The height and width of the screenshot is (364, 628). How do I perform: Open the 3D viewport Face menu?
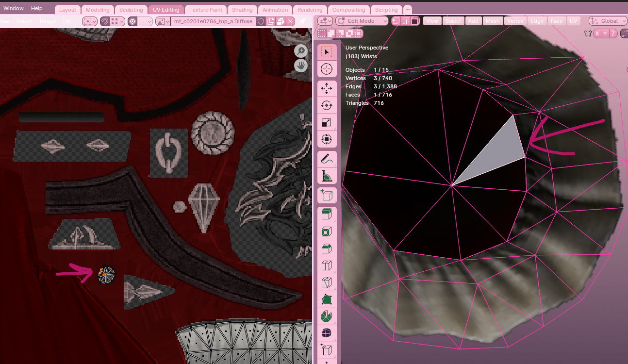click(x=557, y=21)
